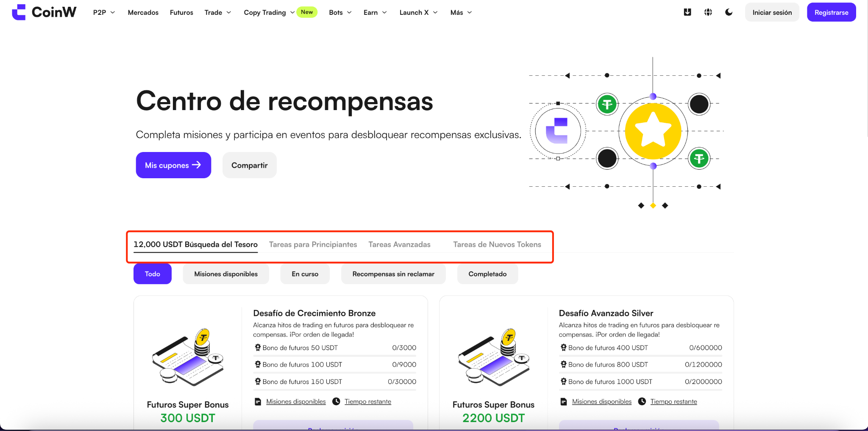This screenshot has width=868, height=431.
Task: Expand the Earn dropdown
Action: pyautogui.click(x=375, y=13)
